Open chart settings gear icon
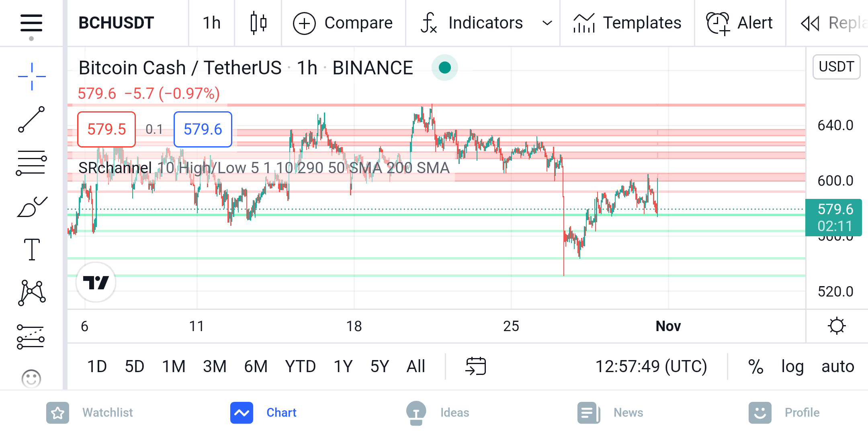Screen dimensions: 868x434 click(837, 326)
